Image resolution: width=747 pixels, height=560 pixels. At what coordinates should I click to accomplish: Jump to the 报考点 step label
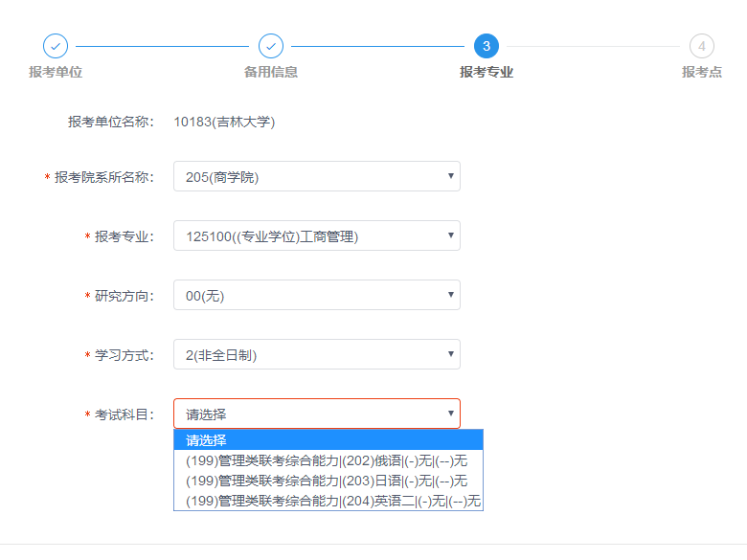coord(702,72)
